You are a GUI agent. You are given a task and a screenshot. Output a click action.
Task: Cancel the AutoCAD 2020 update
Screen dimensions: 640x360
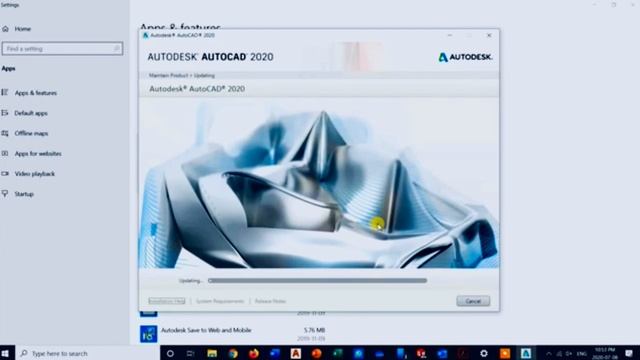[473, 301]
